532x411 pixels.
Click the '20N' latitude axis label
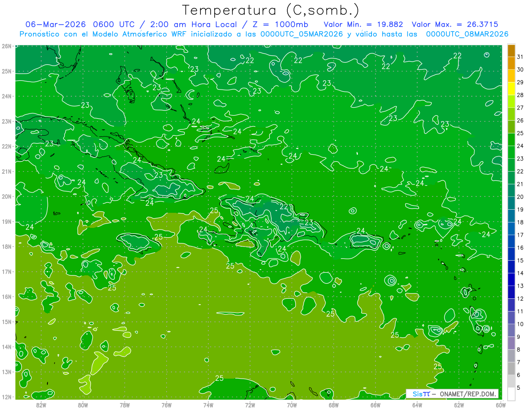coord(6,196)
